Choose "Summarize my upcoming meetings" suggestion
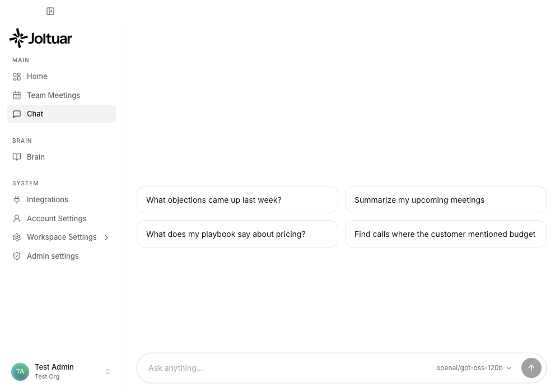Viewport: 560px width, 392px height. [x=445, y=199]
